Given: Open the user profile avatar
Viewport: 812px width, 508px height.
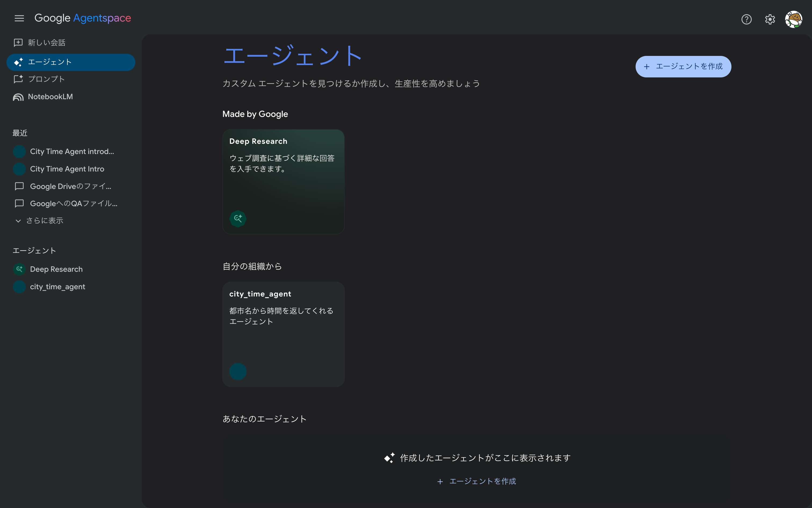Looking at the screenshot, I should [793, 19].
